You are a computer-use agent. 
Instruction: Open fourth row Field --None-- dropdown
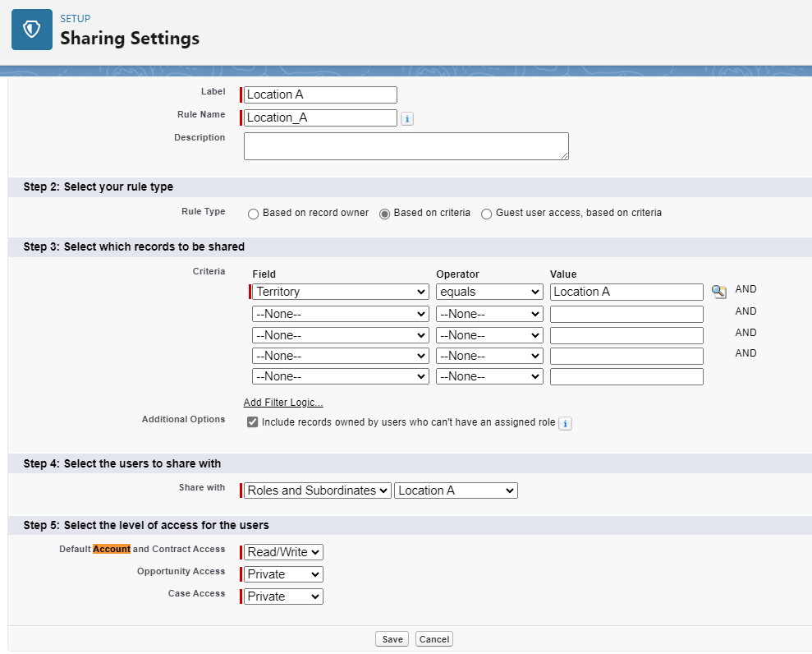click(x=340, y=356)
